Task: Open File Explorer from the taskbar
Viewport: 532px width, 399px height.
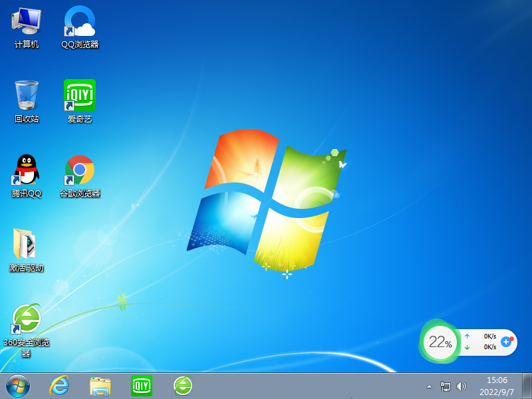Action: pos(100,386)
